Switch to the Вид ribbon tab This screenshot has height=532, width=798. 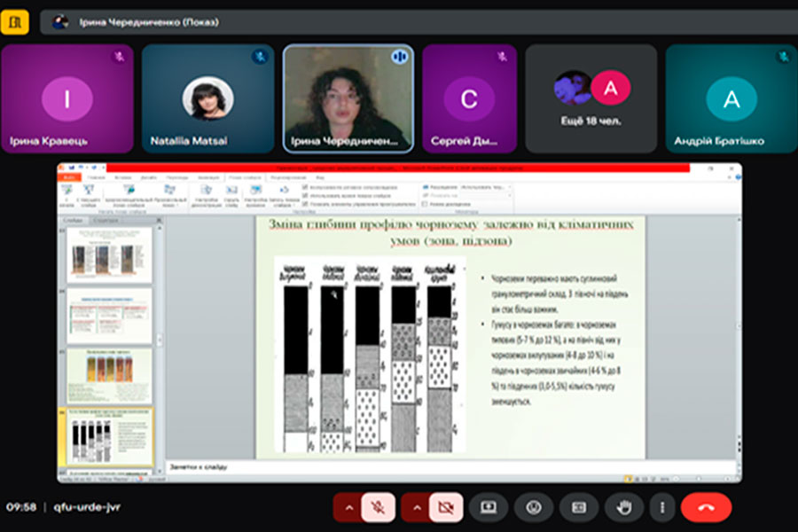320,177
